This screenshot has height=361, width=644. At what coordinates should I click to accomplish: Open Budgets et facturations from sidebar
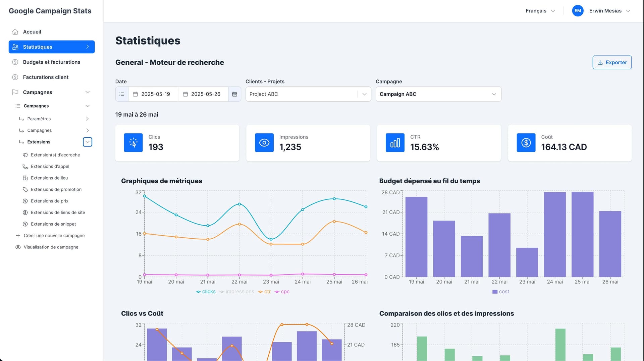click(x=52, y=62)
